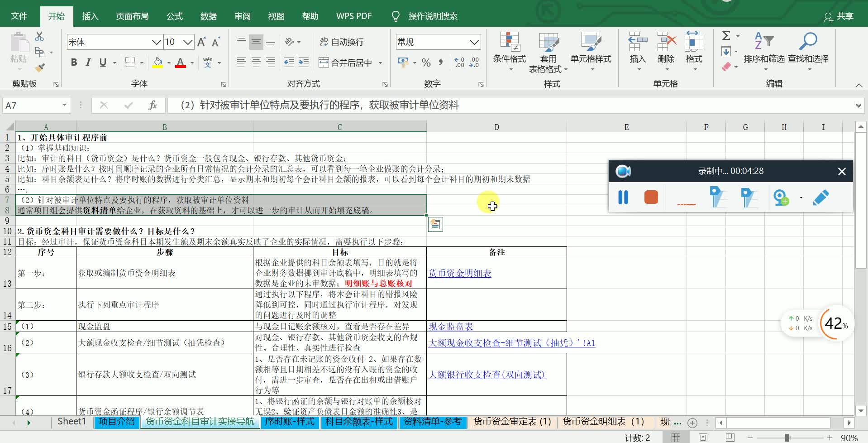Open the phonetic guide wén icon
The image size is (868, 443).
(208, 63)
